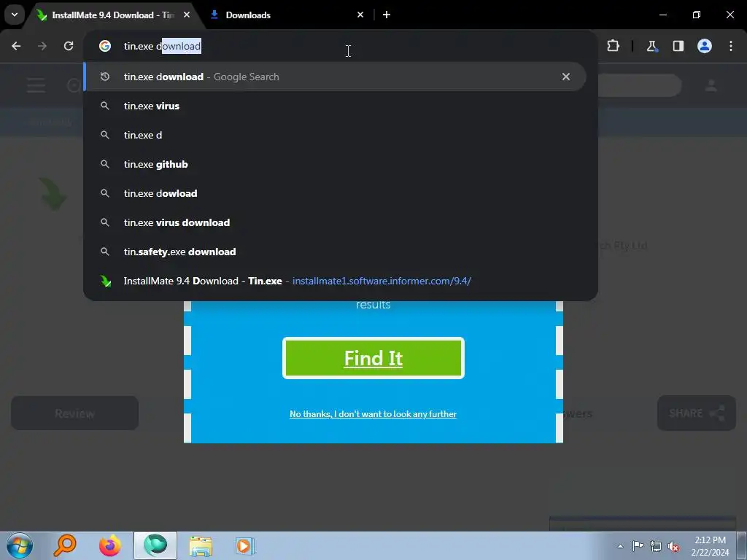The width and height of the screenshot is (747, 560).
Task: Remove the 'tin.exe download' history suggestion
Action: point(565,77)
